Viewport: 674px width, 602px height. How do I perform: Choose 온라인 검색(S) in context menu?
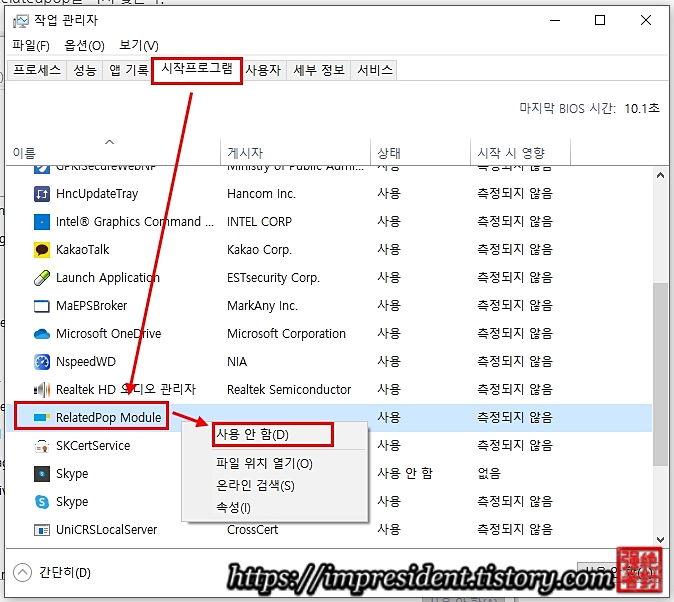[255, 485]
